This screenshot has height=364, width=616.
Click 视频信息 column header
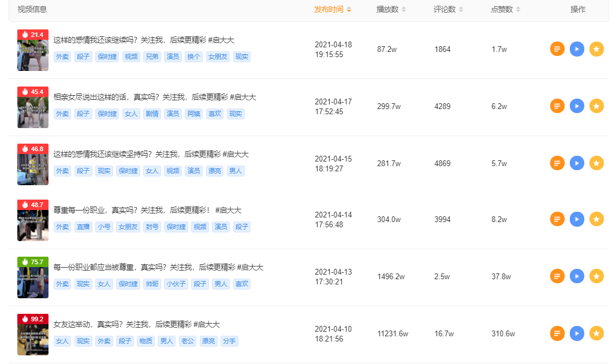tap(32, 9)
